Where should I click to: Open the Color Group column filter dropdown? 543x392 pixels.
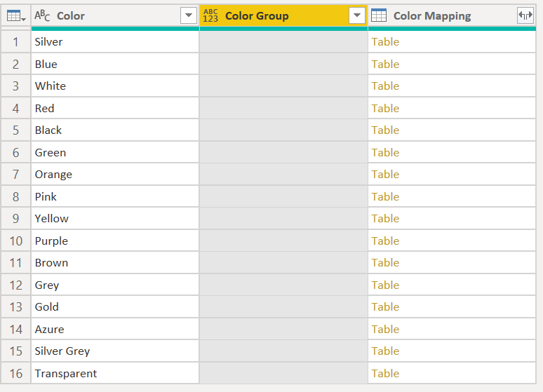356,15
